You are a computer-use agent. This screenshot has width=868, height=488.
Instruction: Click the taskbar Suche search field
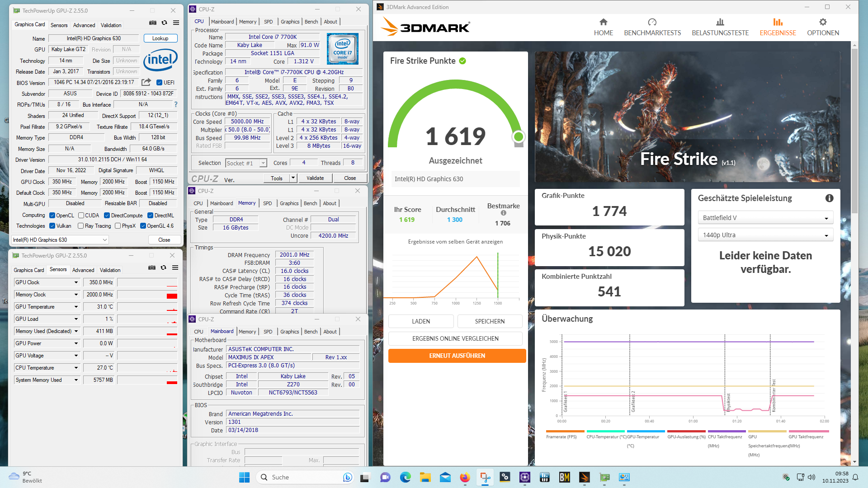(x=305, y=477)
